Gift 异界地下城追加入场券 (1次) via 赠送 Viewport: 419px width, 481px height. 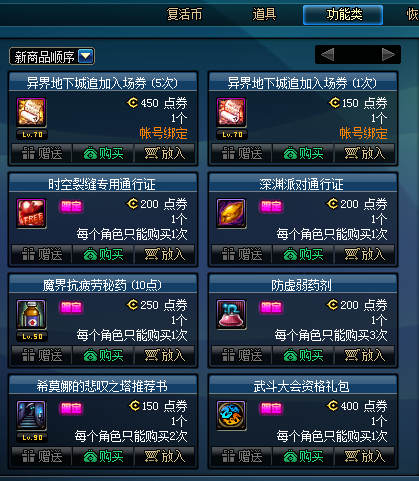pos(242,154)
